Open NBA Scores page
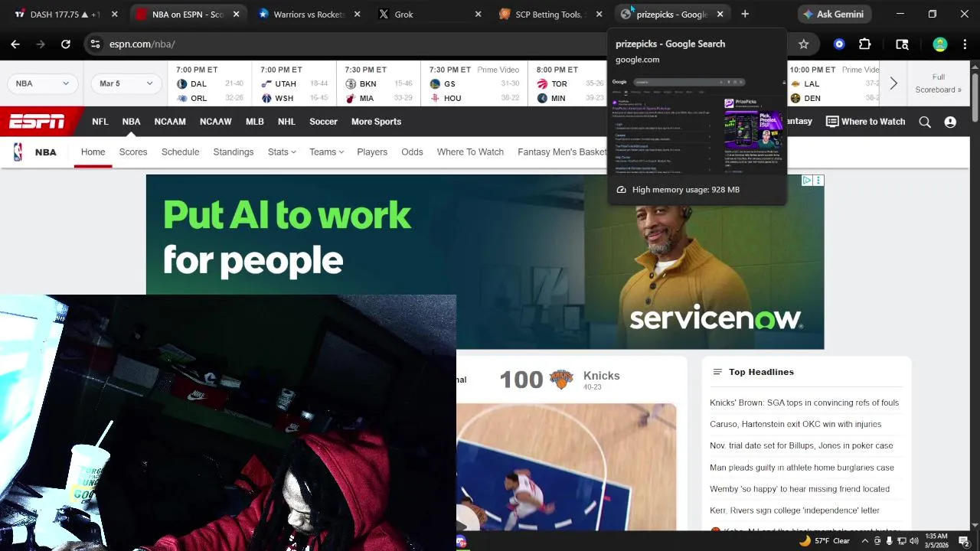Viewport: 980px width, 551px height. pyautogui.click(x=133, y=152)
